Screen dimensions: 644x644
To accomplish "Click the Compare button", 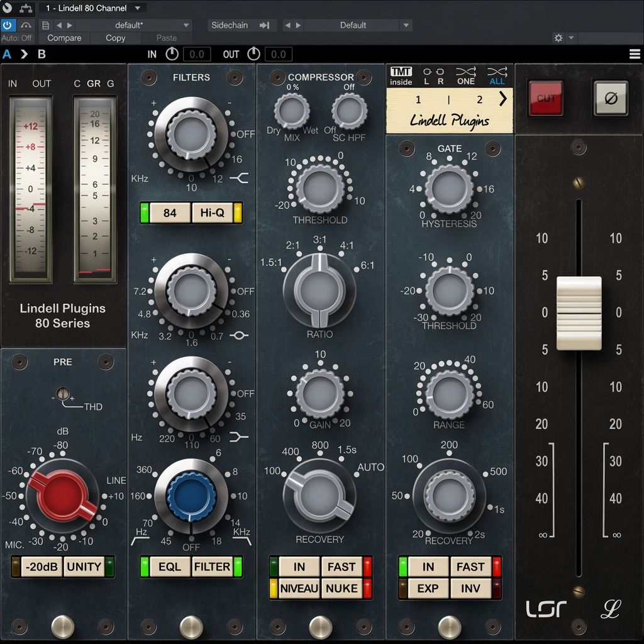I will (64, 38).
